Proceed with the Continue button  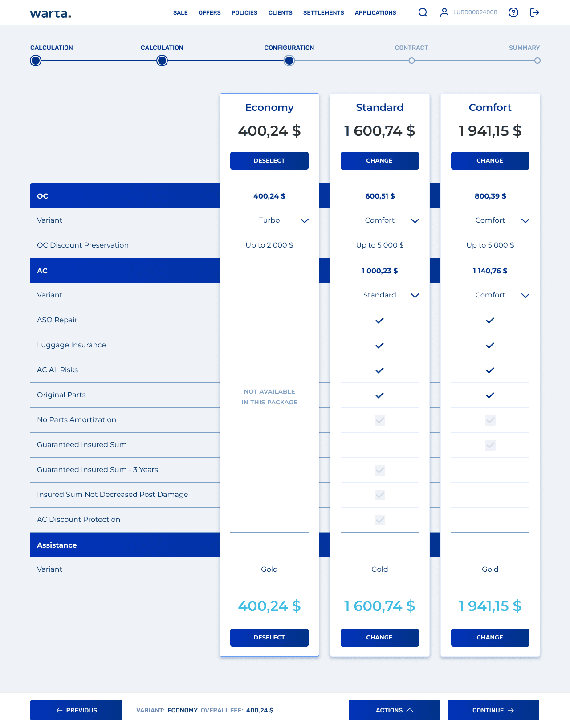493,710
